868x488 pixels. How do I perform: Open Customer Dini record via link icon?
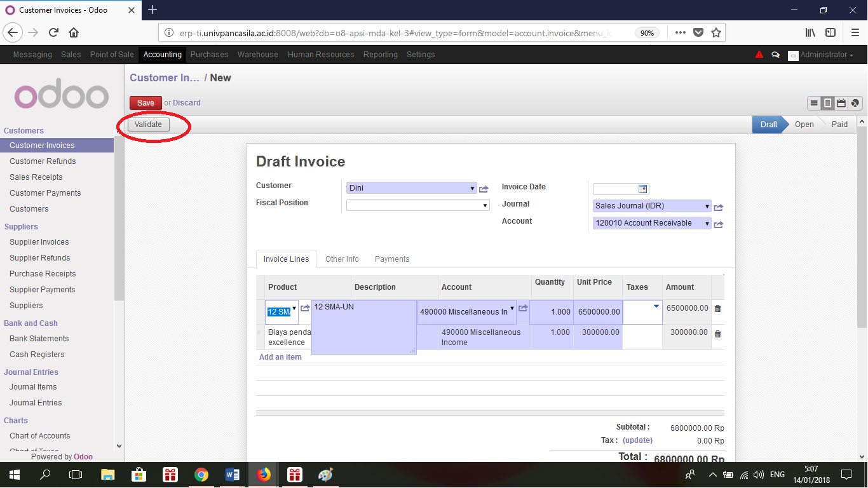tap(484, 189)
